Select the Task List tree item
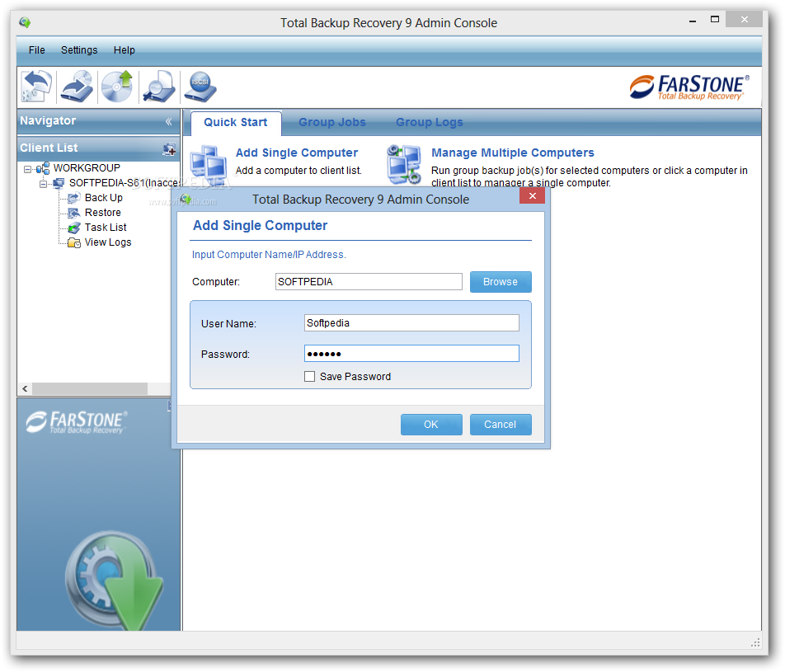The image size is (785, 672). [x=106, y=228]
